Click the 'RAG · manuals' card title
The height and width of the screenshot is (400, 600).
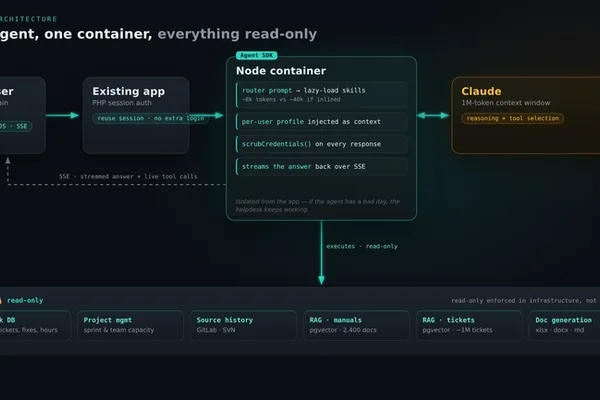coord(335,320)
